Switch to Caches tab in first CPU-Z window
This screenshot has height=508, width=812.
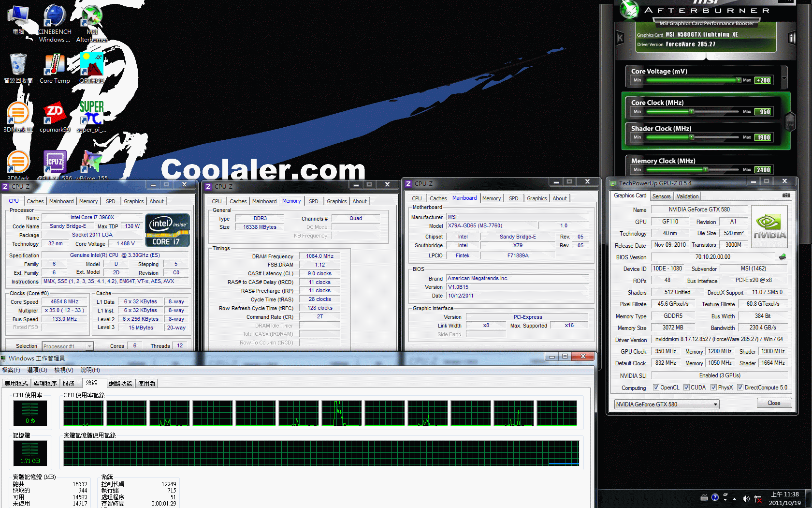pyautogui.click(x=35, y=201)
